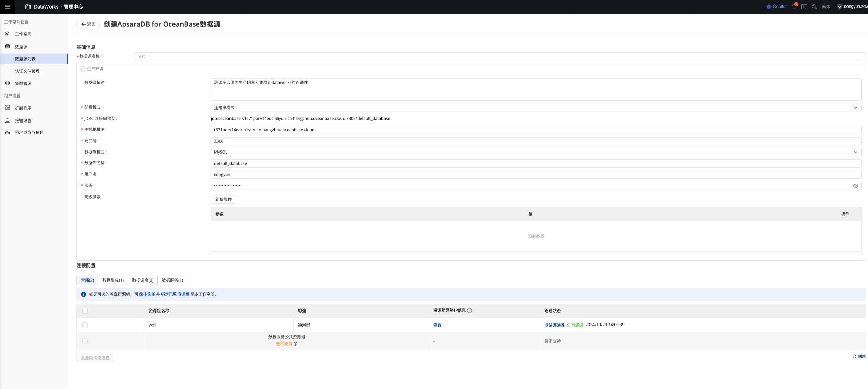
Task: Click the 2024/10/29 14:00:39 timestamp
Action: [605, 325]
